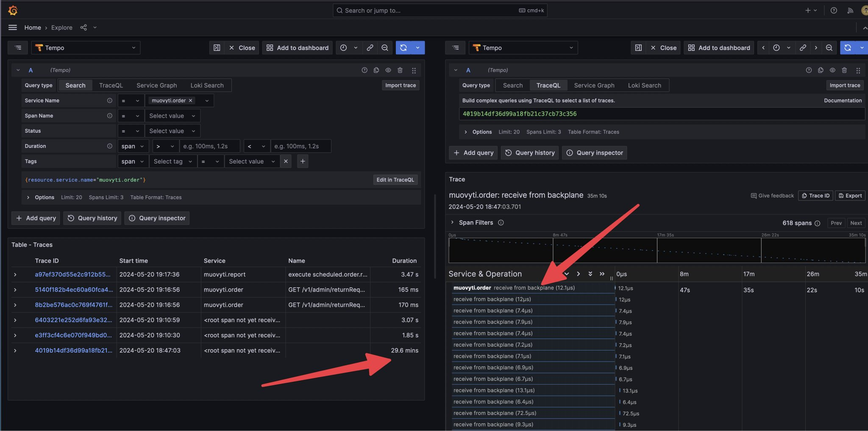Open Duration span scope dropdown
This screenshot has height=431, width=868.
coord(133,146)
